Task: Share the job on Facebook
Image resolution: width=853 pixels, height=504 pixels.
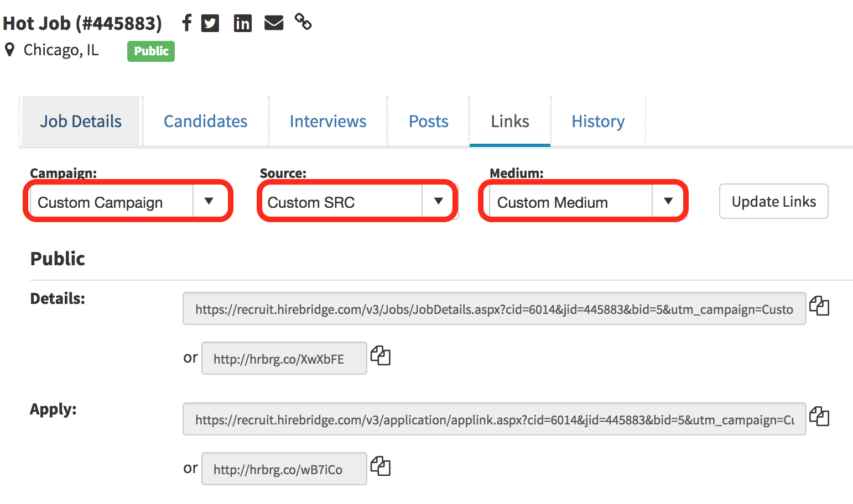Action: click(x=186, y=23)
